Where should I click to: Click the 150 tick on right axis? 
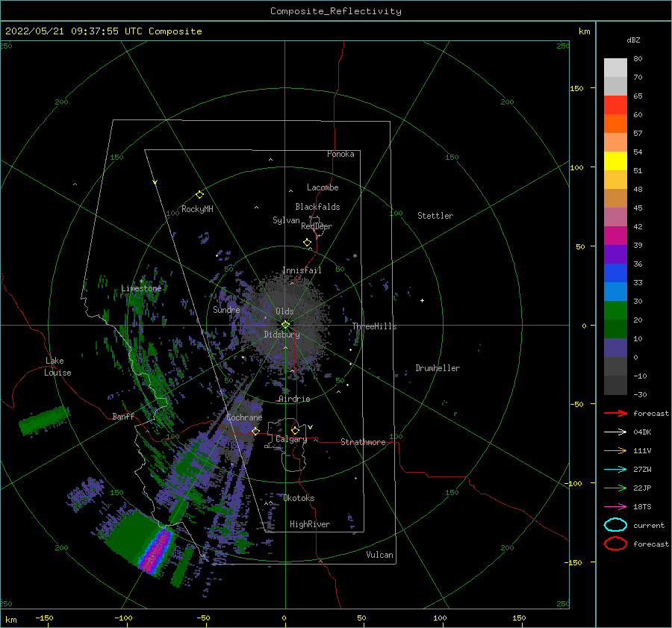point(576,88)
